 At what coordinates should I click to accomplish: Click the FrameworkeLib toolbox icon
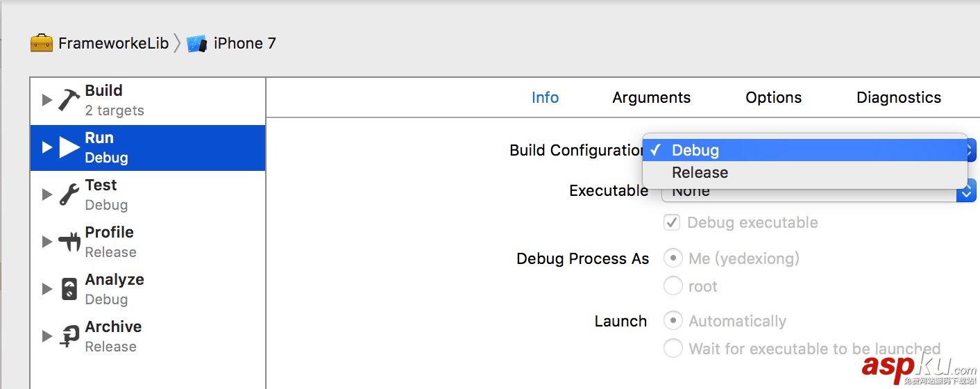[42, 43]
